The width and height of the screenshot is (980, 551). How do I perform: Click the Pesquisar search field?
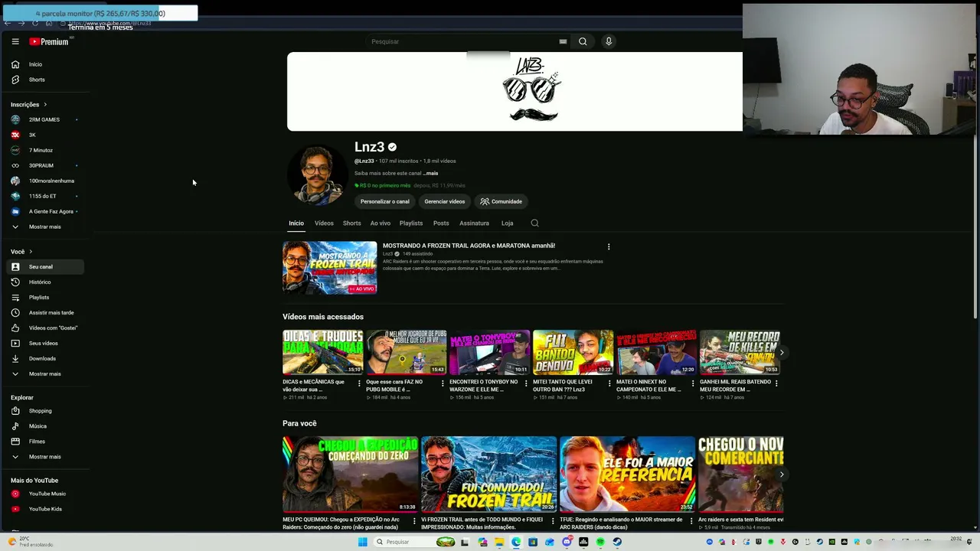[463, 41]
